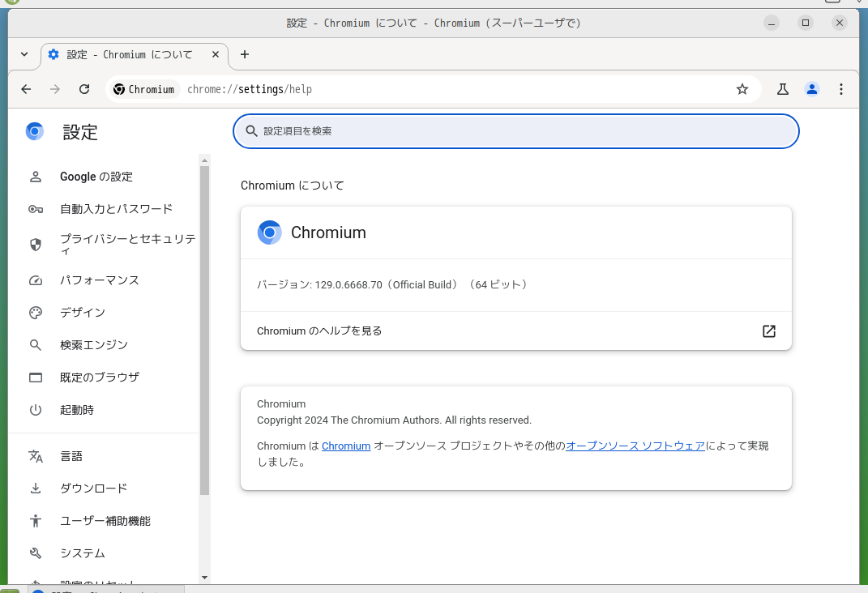Viewport: 868px width, 593px height.
Task: Open a new tab with plus button
Action: tap(245, 55)
